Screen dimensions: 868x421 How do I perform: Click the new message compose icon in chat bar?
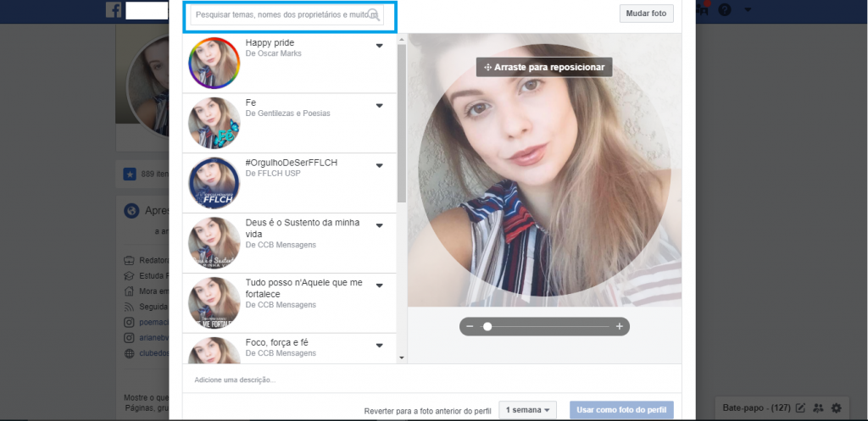coord(800,408)
